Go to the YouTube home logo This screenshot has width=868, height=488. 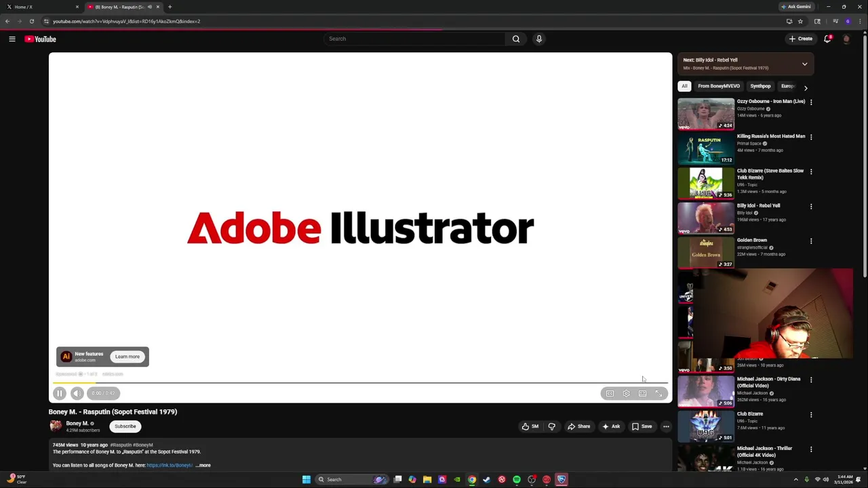(41, 39)
